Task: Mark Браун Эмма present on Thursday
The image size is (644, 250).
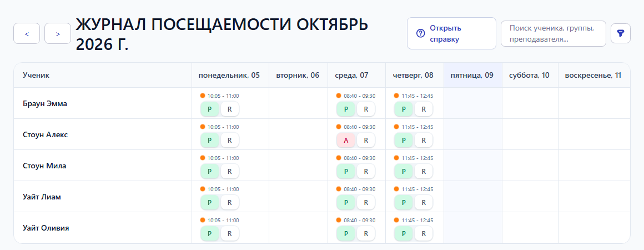Action: [x=404, y=109]
